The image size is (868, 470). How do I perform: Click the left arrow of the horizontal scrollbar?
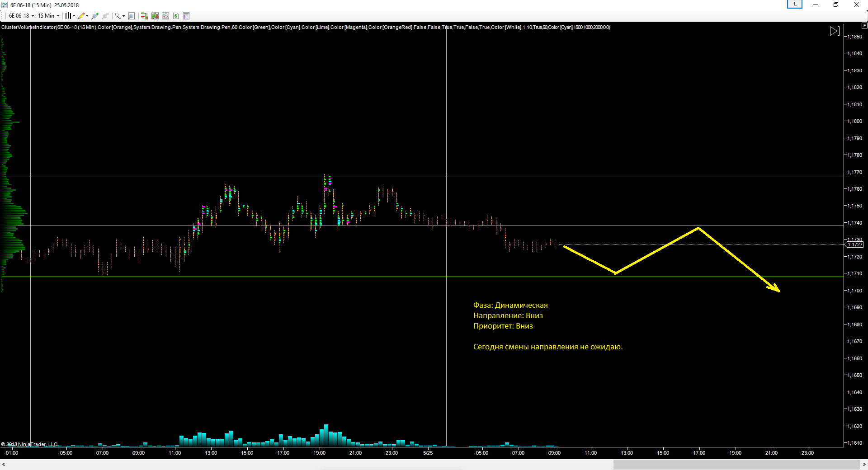4,465
